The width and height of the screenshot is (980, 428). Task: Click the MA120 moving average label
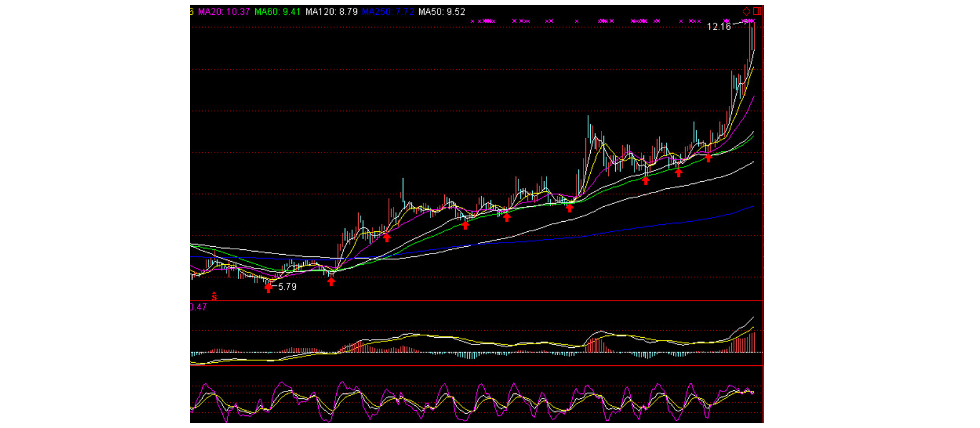click(331, 12)
